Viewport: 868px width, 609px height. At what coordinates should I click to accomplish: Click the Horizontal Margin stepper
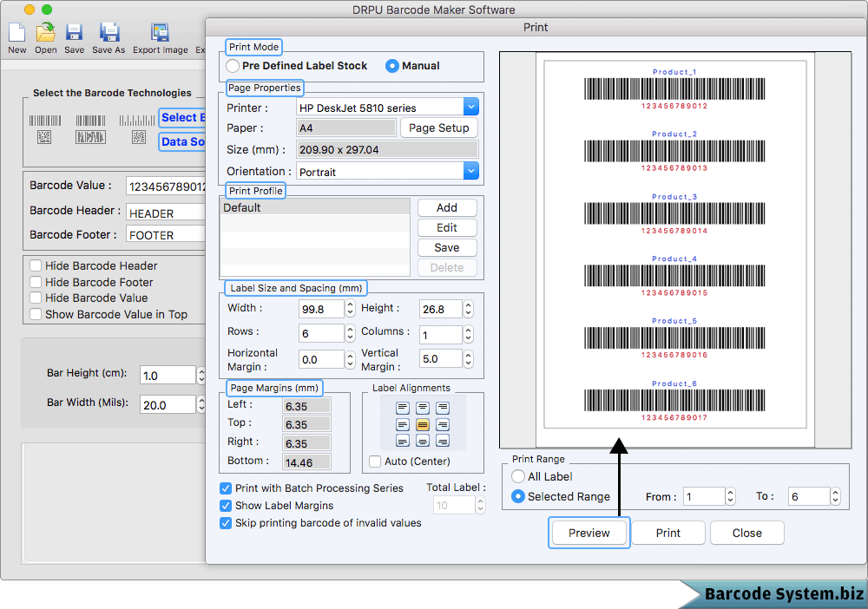[350, 359]
